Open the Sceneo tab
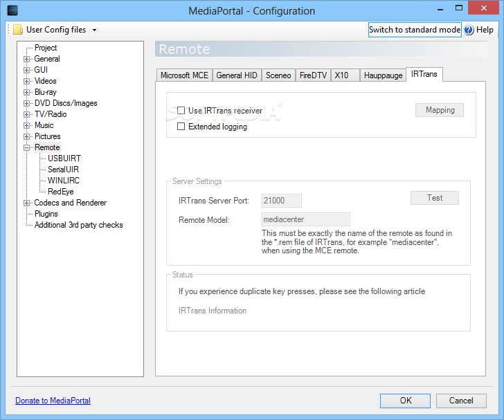Screen dimensions: 504x420 278,75
